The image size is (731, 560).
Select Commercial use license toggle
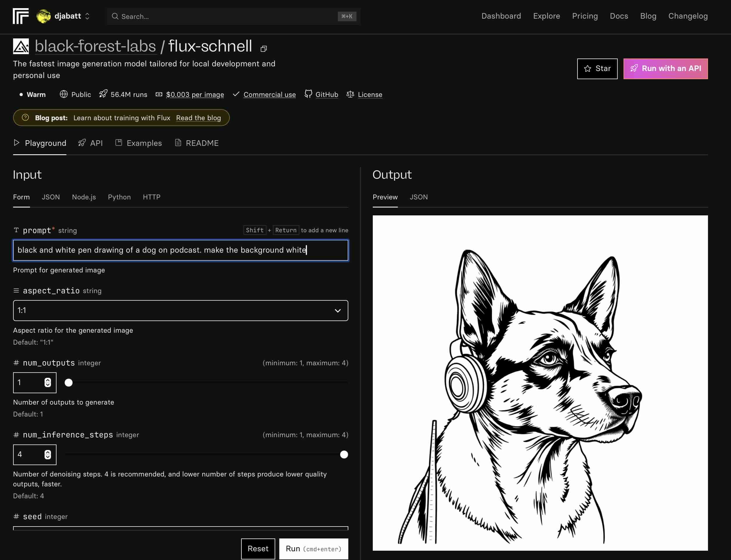(264, 94)
